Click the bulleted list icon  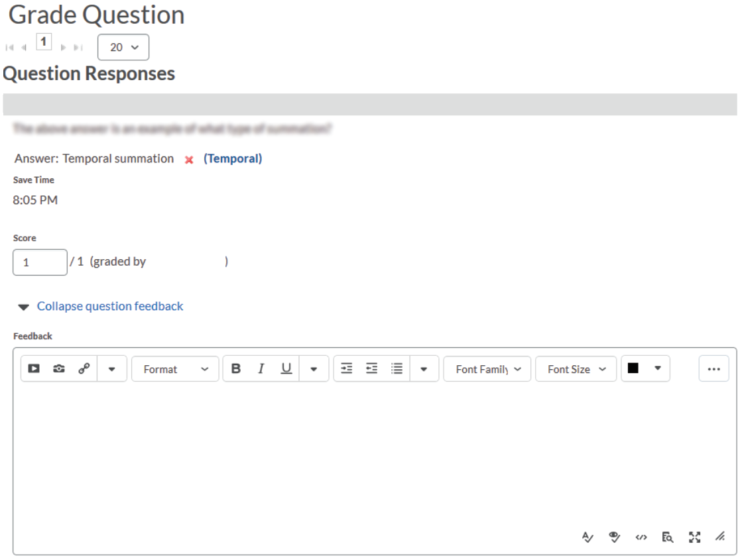pos(397,368)
